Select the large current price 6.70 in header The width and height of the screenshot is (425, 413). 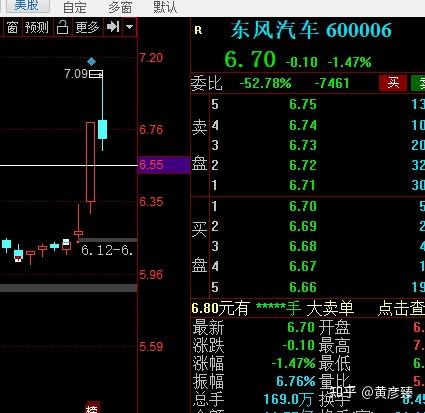pyautogui.click(x=250, y=59)
